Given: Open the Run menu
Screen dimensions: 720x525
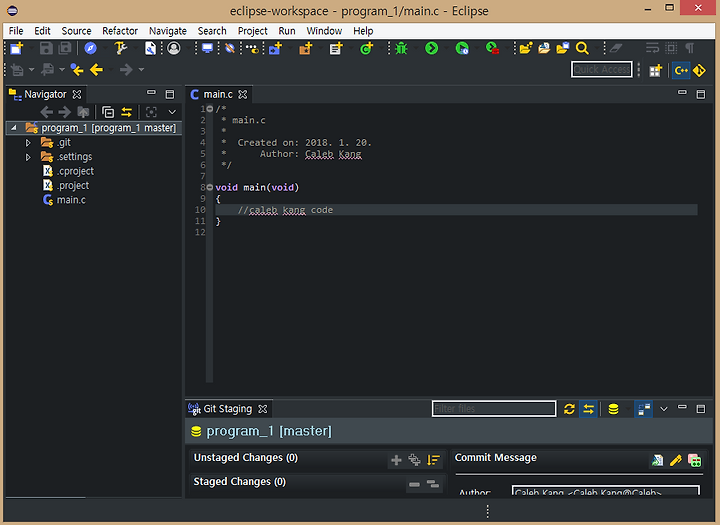Looking at the screenshot, I should tap(287, 31).
